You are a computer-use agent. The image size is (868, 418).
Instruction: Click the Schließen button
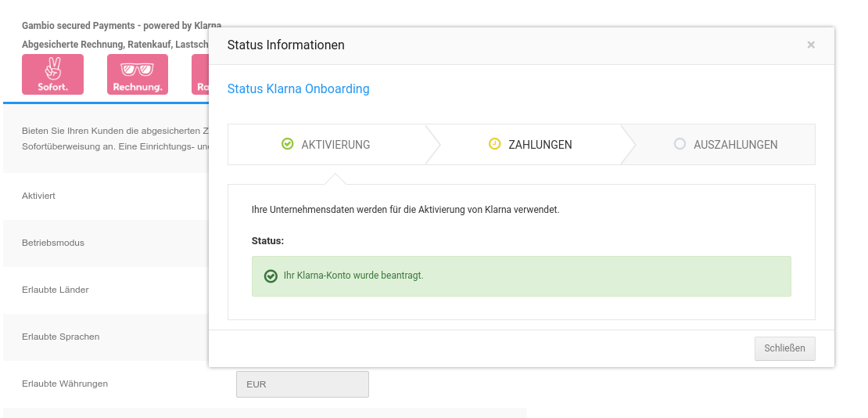point(784,348)
